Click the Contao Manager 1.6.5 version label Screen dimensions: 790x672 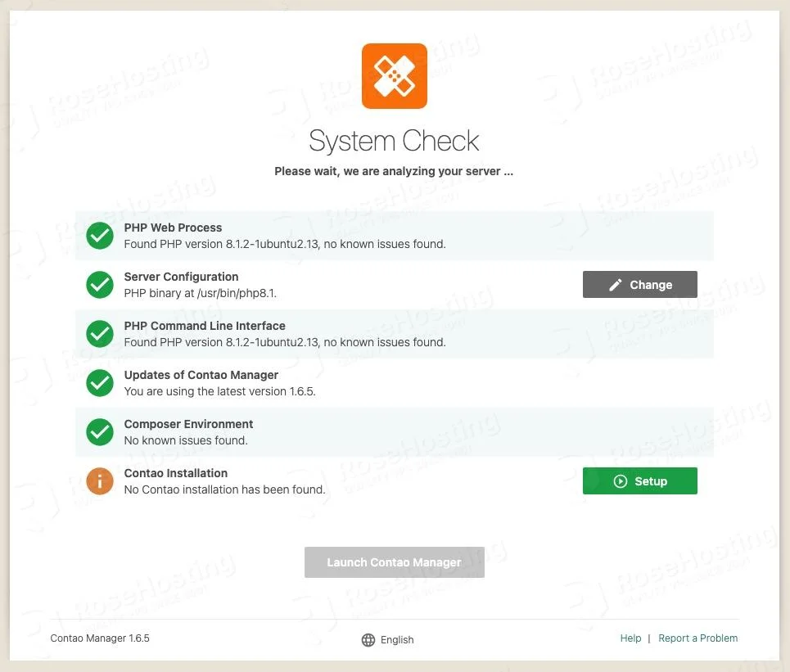pyautogui.click(x=100, y=638)
